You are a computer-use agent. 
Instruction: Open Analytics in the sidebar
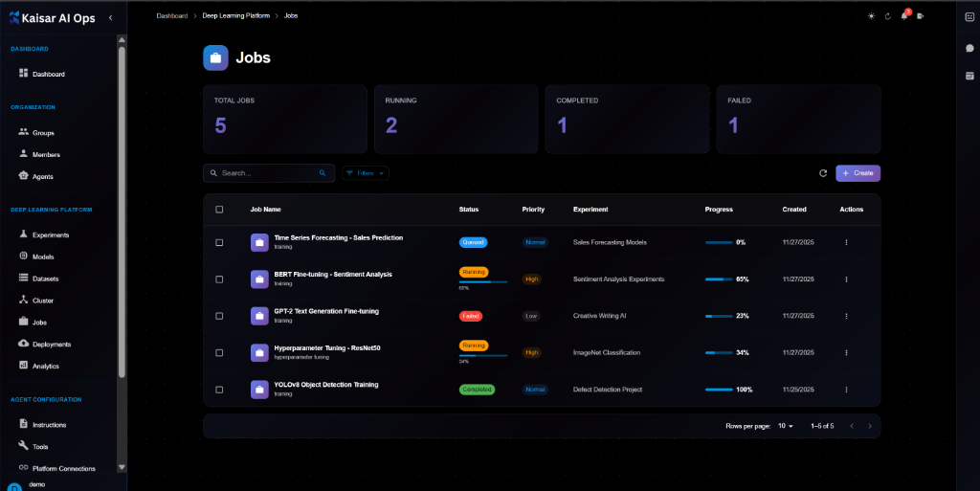(x=45, y=366)
